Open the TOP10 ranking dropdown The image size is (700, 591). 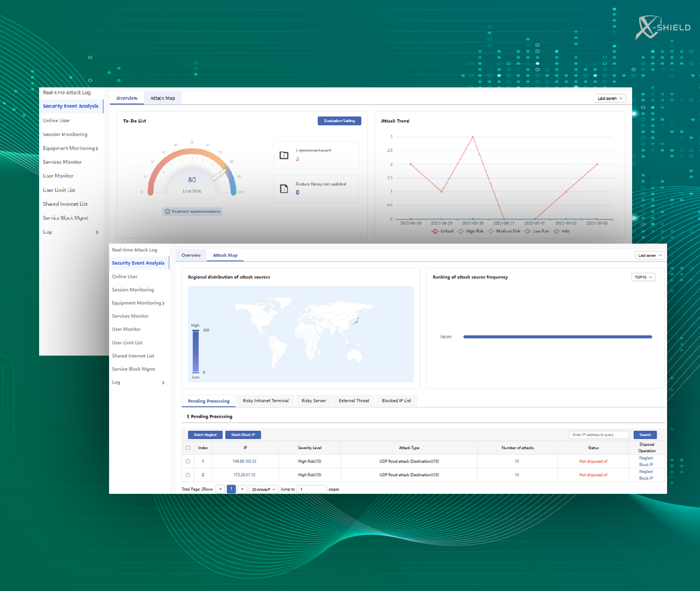pos(643,278)
